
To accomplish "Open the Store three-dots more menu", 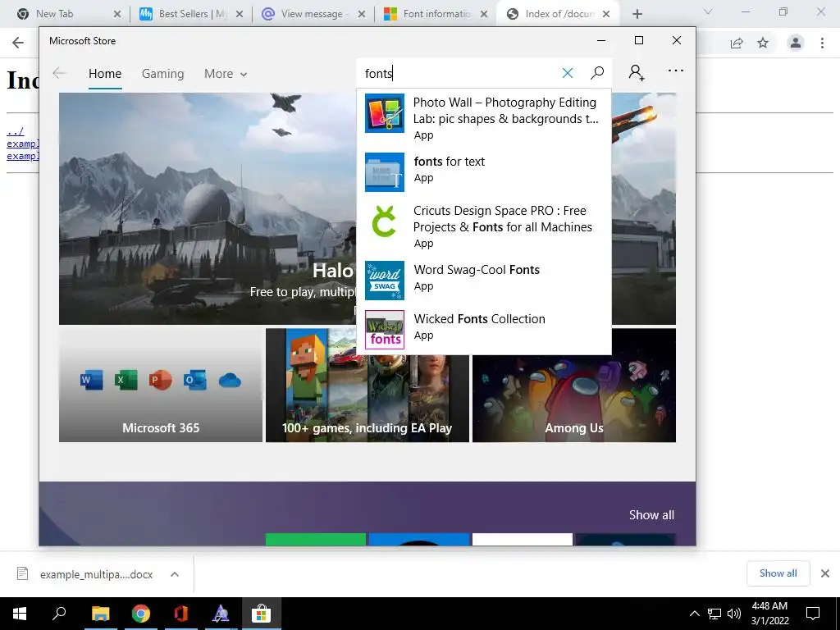I will [676, 71].
